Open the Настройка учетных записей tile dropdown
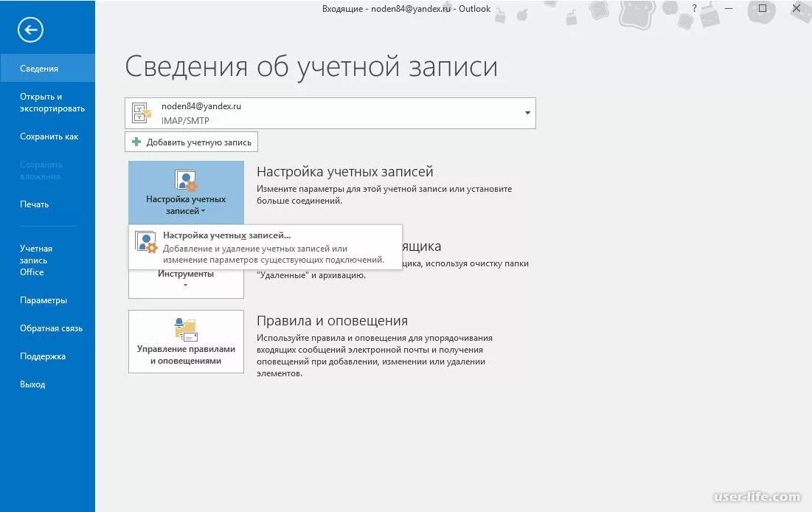 [x=186, y=192]
